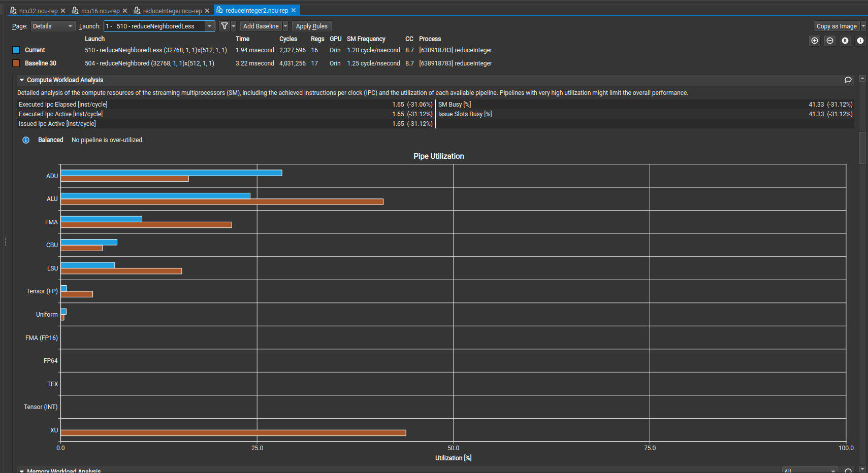Switch to the ncu16.ncu-rep tab
868x473 pixels.
tap(100, 11)
